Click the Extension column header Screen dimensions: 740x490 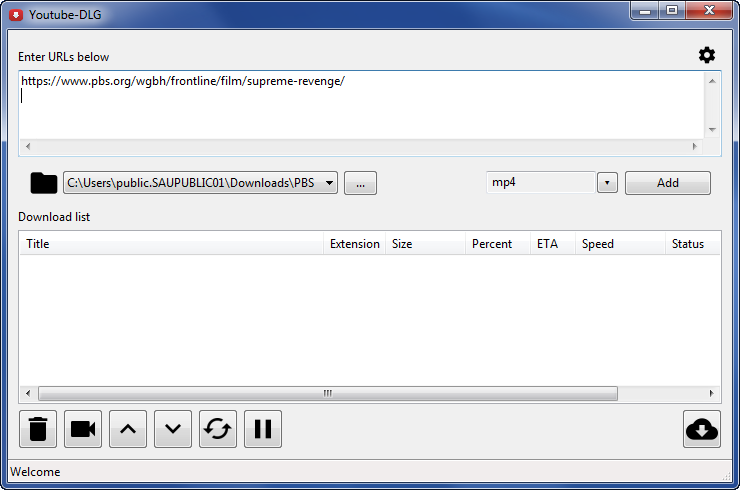[x=355, y=244]
